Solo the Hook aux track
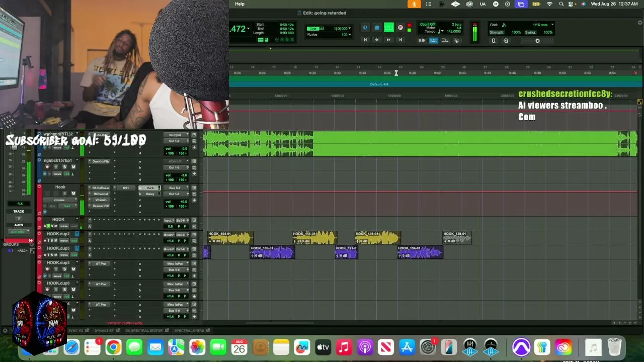Viewport: 644px width, 362px height. 64,194
